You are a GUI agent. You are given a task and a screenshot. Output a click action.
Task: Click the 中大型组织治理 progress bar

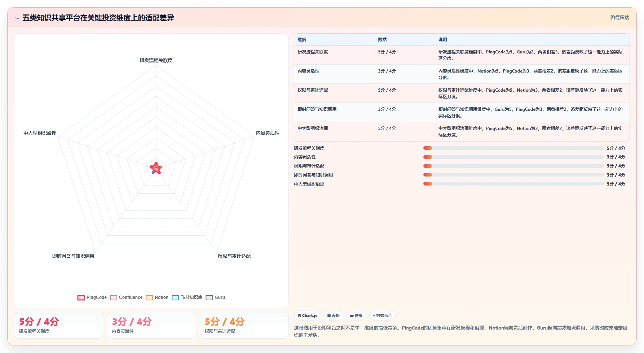(513, 184)
